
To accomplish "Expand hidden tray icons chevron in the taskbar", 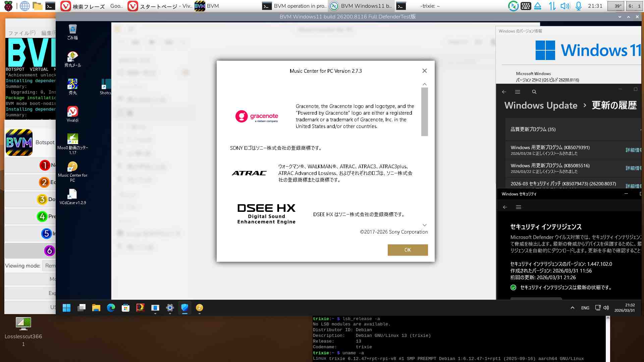I will (573, 308).
